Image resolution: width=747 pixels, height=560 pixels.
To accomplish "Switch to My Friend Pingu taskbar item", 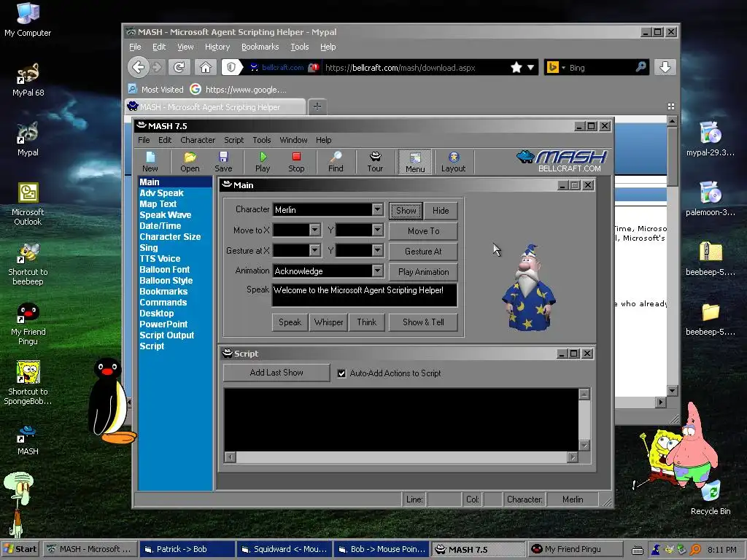I will coord(574,549).
